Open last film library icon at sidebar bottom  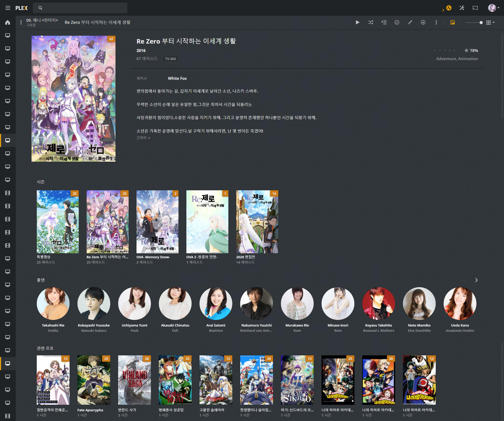(x=8, y=416)
